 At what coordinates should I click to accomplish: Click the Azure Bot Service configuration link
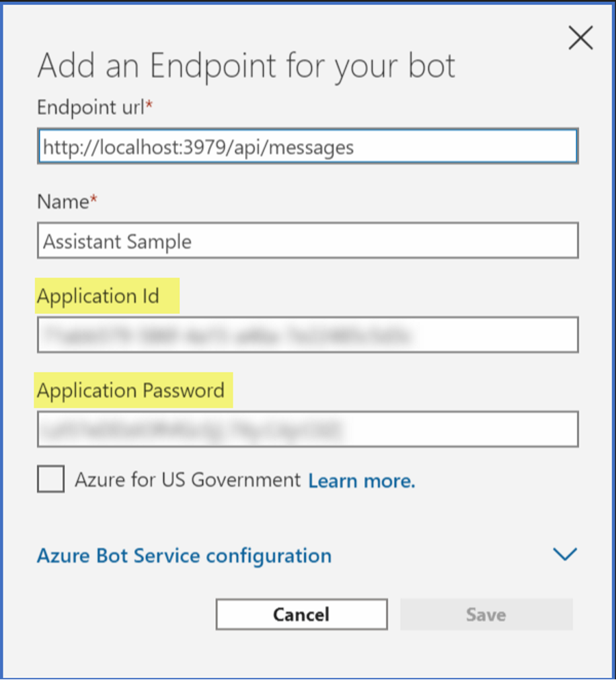coord(184,555)
